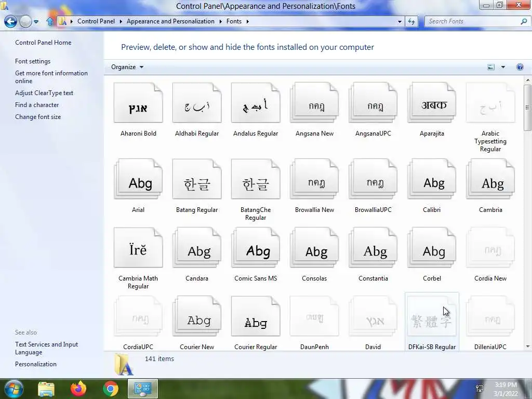Select the Aharoni Bold font icon
This screenshot has height=399, width=532.
[x=138, y=103]
